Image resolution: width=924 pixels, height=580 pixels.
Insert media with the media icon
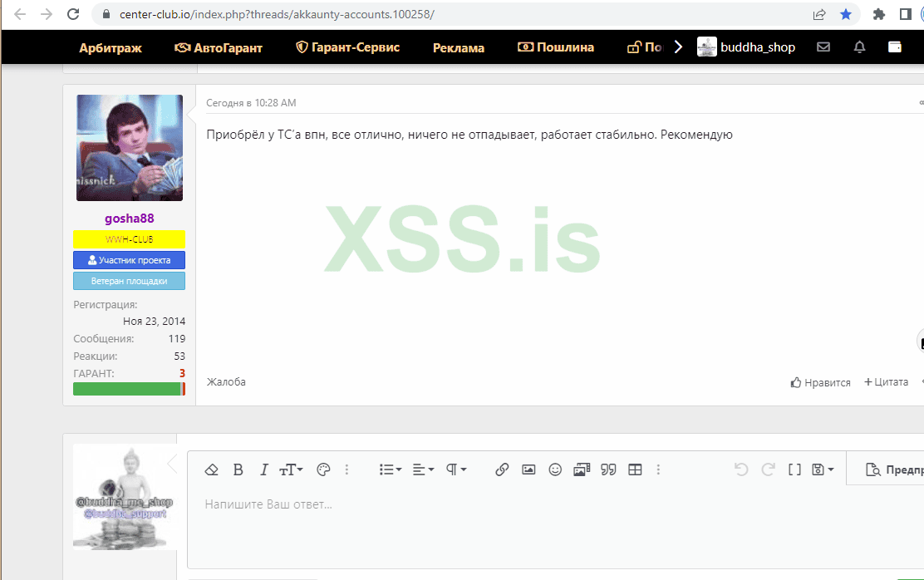coord(582,469)
